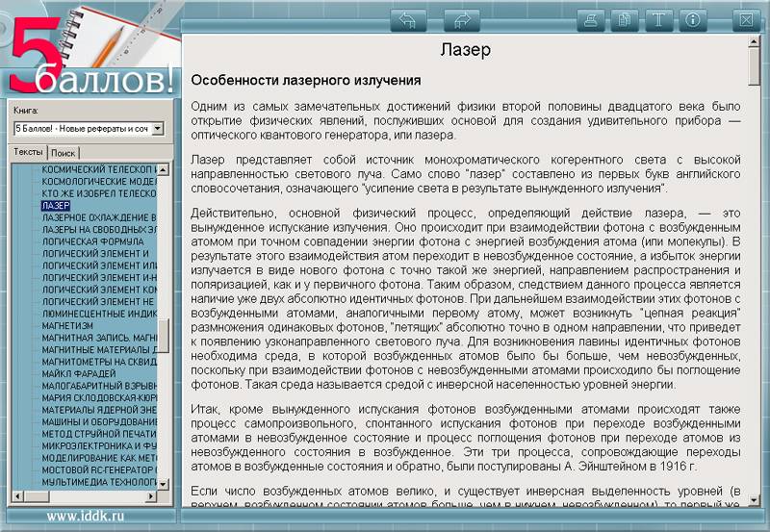Click the Лазер article title

465,50
